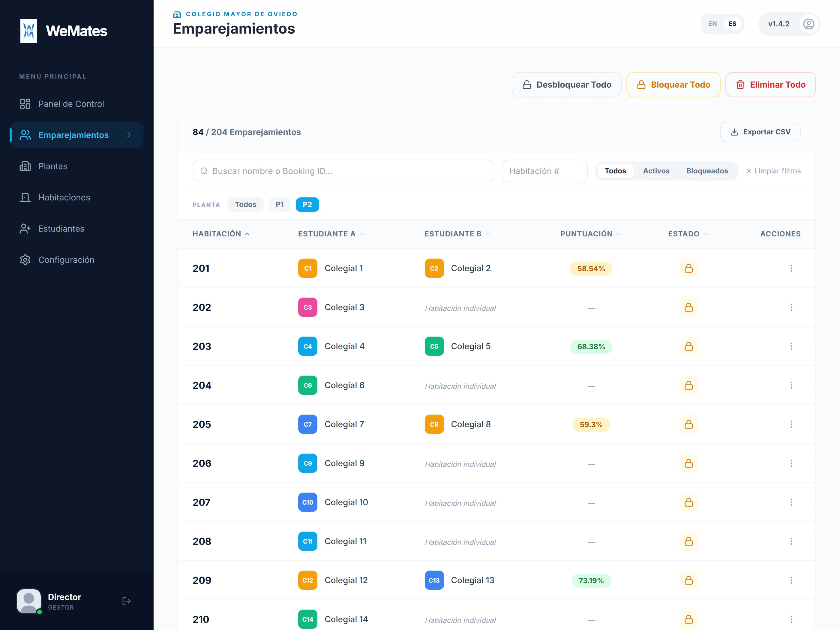Click the C5 avatar of Colegial 5
Viewport: 840px width, 630px height.
click(x=434, y=346)
